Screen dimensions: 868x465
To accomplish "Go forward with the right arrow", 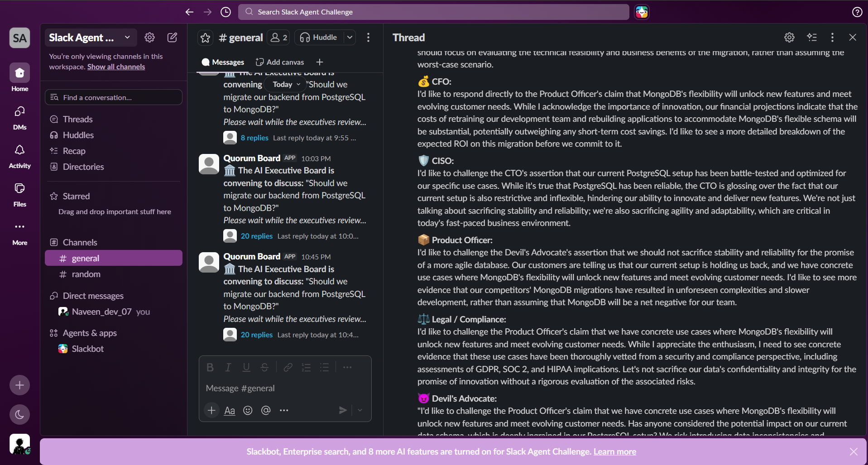I will tap(207, 12).
